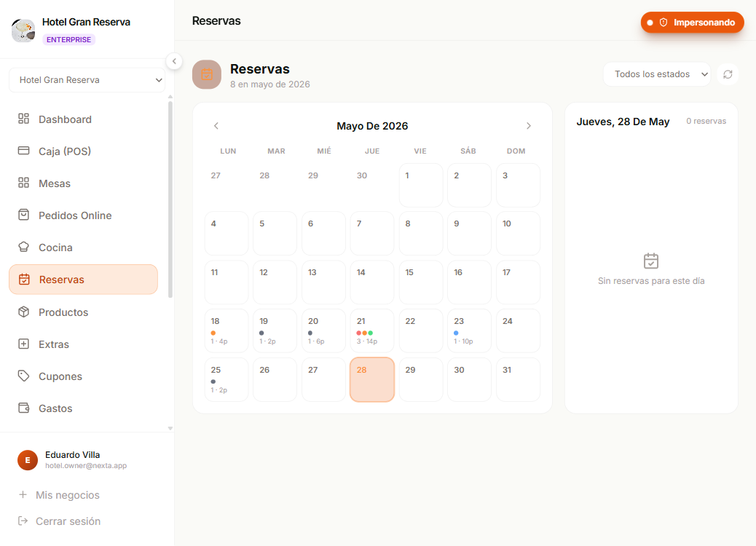
Task: Click the Mayo De 2026 month title
Action: (372, 126)
